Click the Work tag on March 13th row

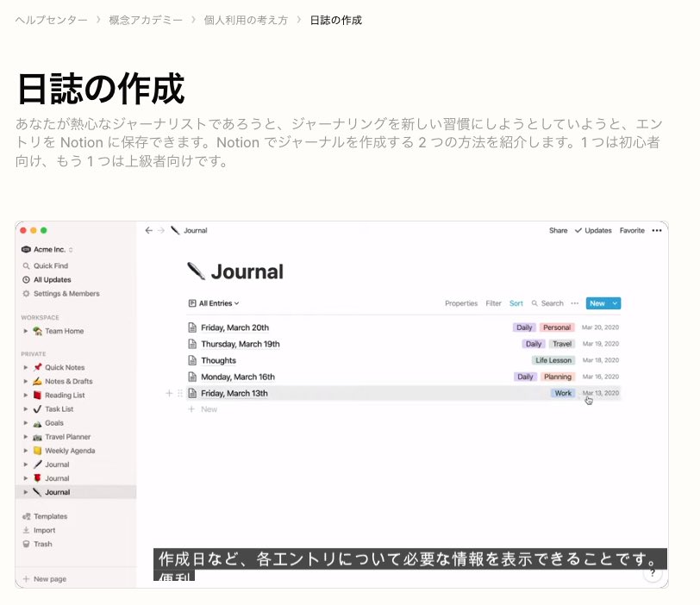(x=563, y=394)
